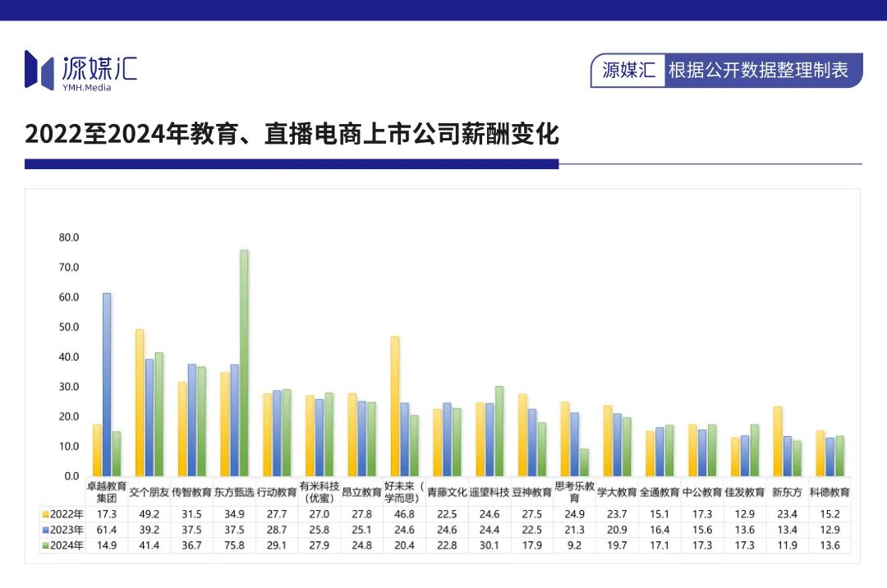Select the 新东方 category label
Viewport: 887px width, 588px height.
(x=787, y=493)
